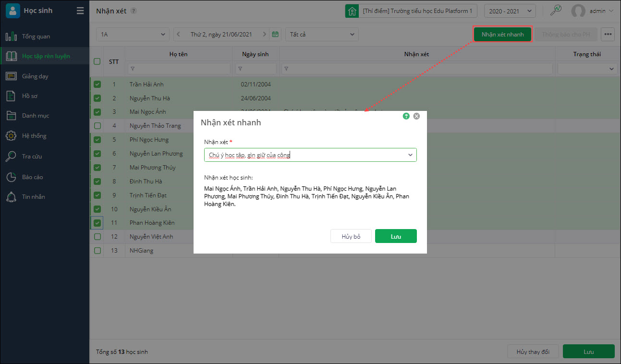
Task: Uncheck Trần Hải Anh's row checkbox
Action: tap(97, 85)
